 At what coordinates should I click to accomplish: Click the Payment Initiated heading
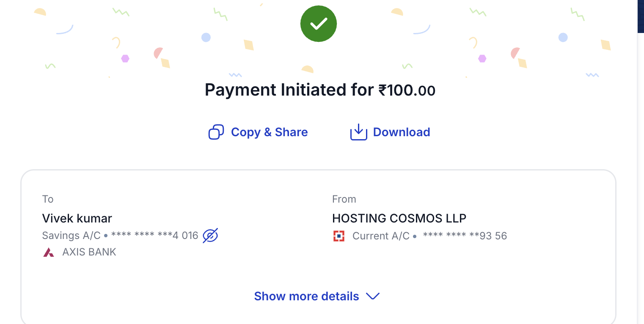coord(289,90)
